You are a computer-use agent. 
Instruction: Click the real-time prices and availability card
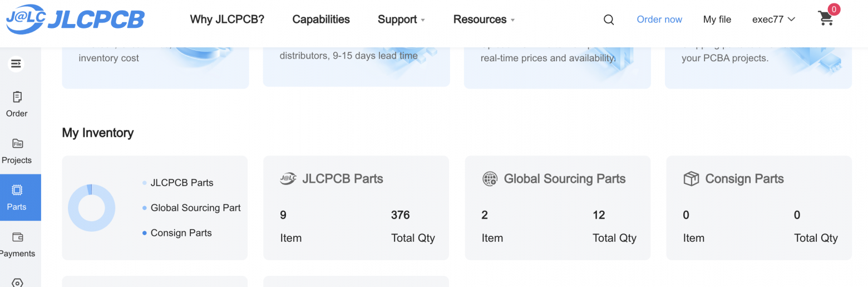pyautogui.click(x=557, y=68)
